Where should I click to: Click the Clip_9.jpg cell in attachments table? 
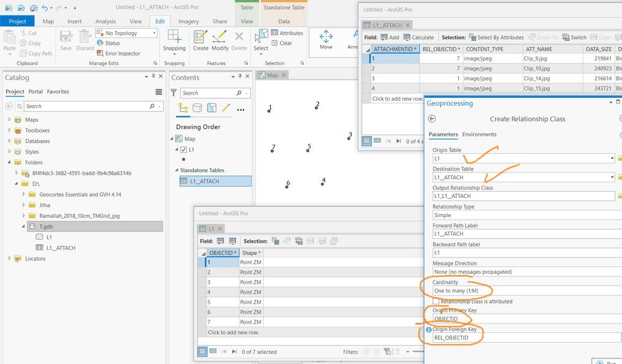pyautogui.click(x=552, y=58)
